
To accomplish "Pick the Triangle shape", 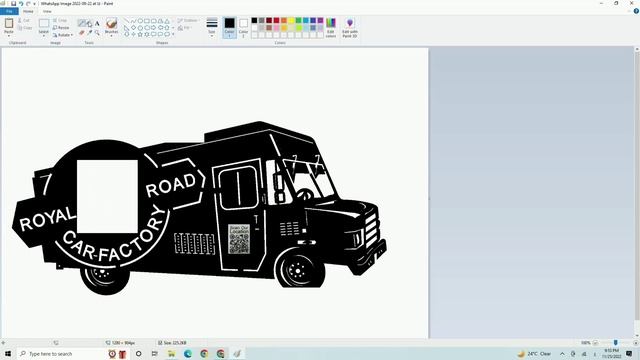I will pos(167,21).
